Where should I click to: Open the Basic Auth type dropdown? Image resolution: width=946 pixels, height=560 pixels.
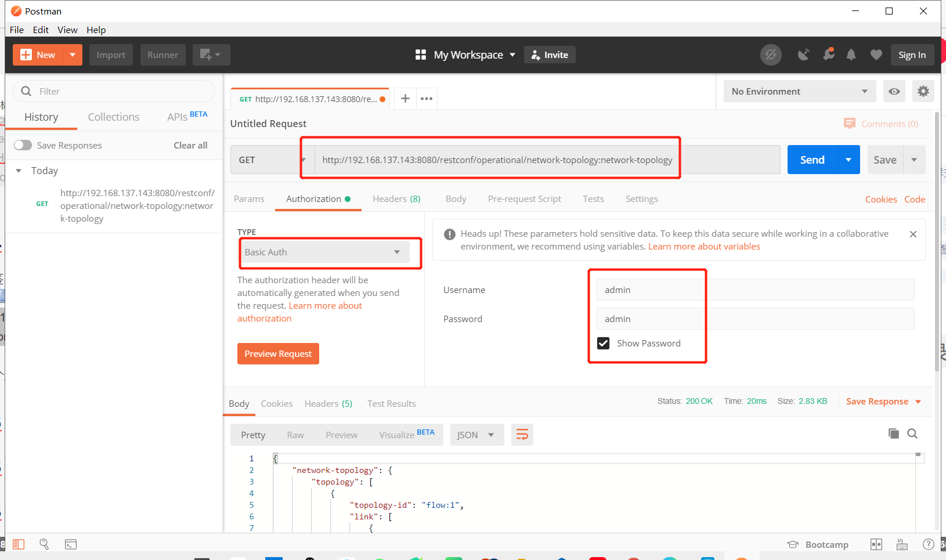(x=328, y=252)
